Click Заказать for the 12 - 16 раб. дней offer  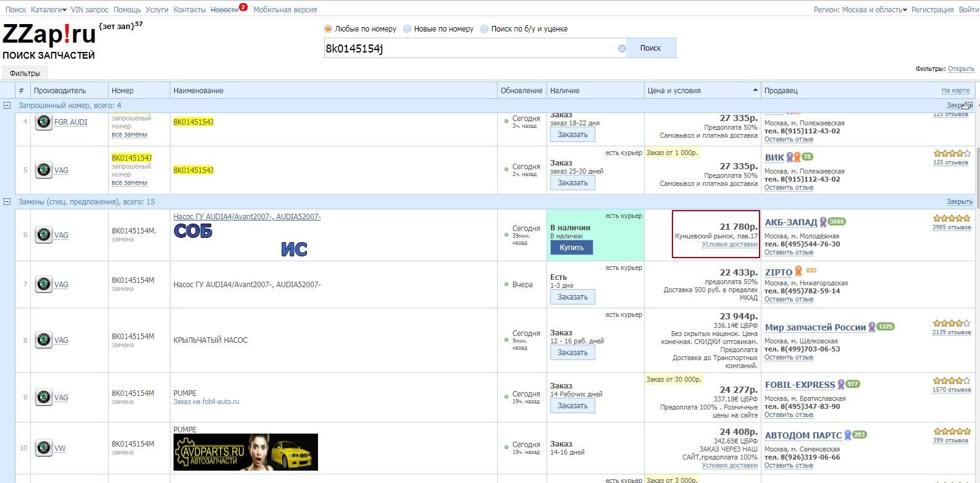[573, 353]
